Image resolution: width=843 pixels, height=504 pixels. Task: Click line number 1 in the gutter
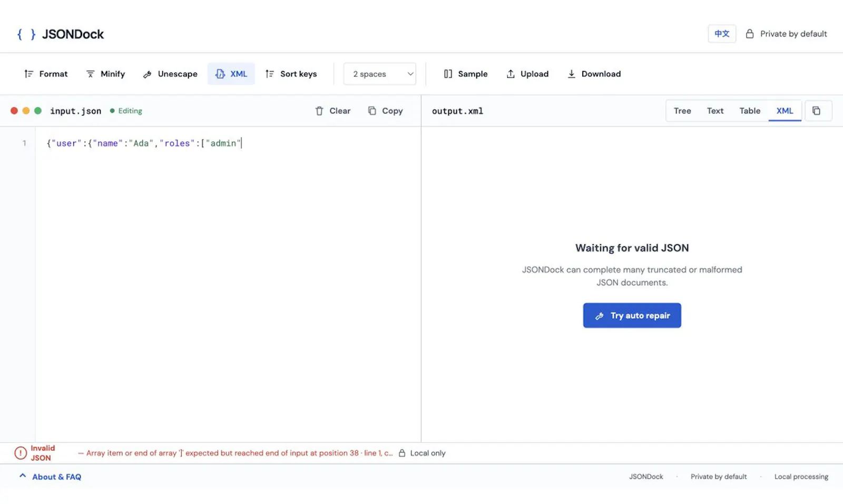(24, 143)
